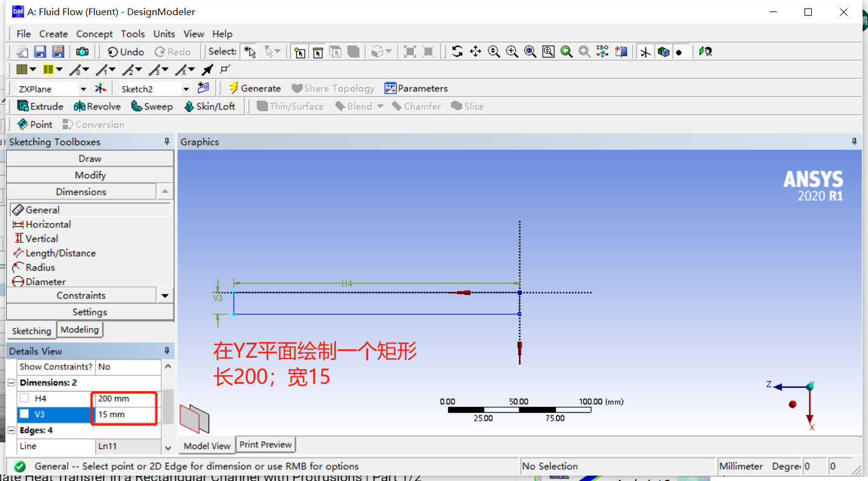Open the Magnifier window tool
The width and height of the screenshot is (868, 481).
[548, 52]
